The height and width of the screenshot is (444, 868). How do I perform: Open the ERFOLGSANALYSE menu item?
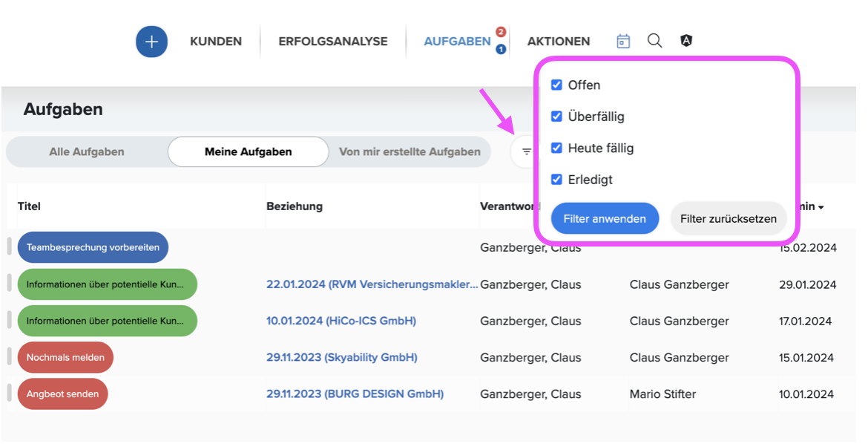pos(332,41)
